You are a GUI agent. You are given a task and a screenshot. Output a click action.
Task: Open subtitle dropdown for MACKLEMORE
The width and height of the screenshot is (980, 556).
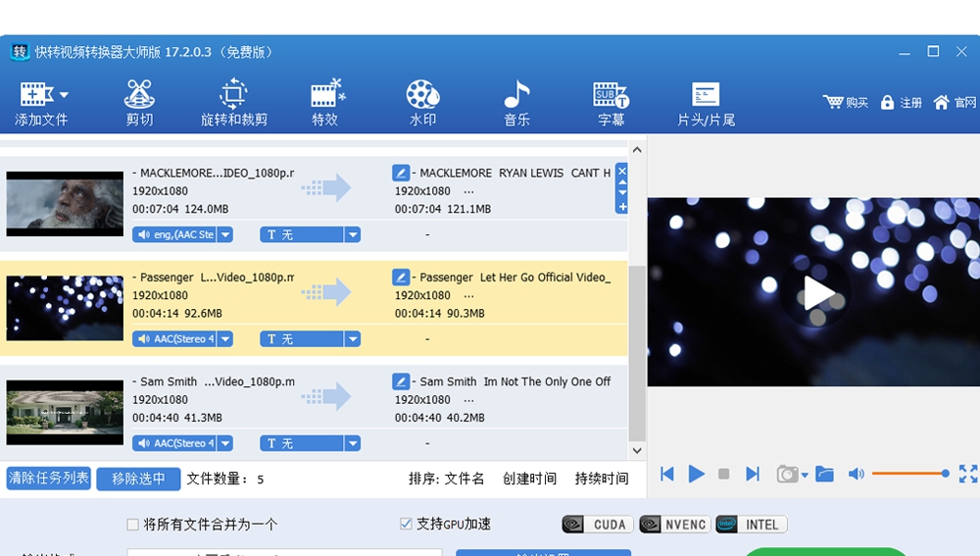pos(353,234)
